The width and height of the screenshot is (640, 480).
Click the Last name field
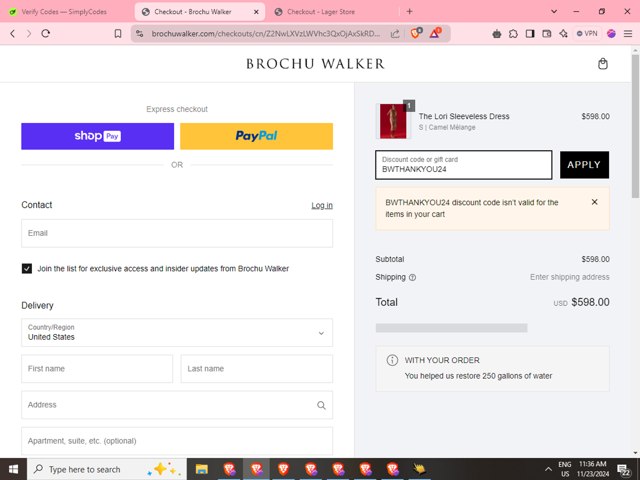point(257,369)
